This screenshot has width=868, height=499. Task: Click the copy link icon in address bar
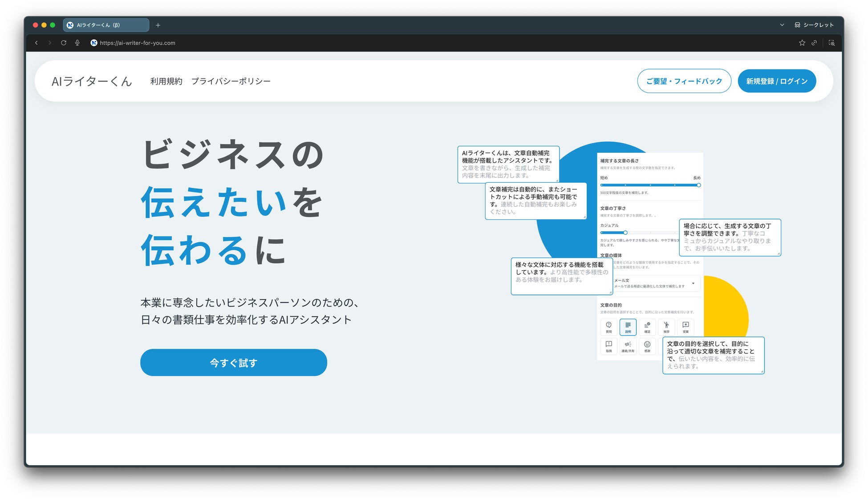814,43
